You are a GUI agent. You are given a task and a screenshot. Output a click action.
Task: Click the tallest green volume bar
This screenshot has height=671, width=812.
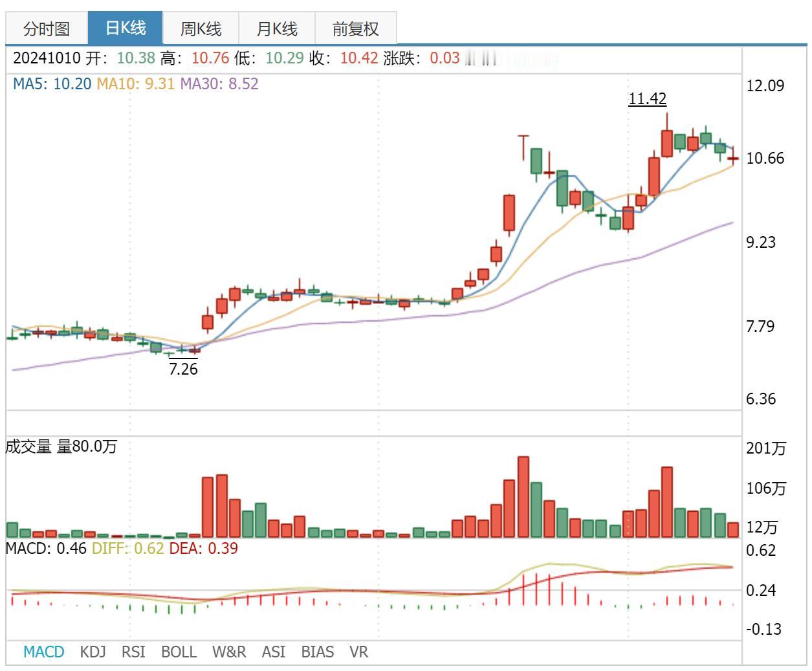536,510
